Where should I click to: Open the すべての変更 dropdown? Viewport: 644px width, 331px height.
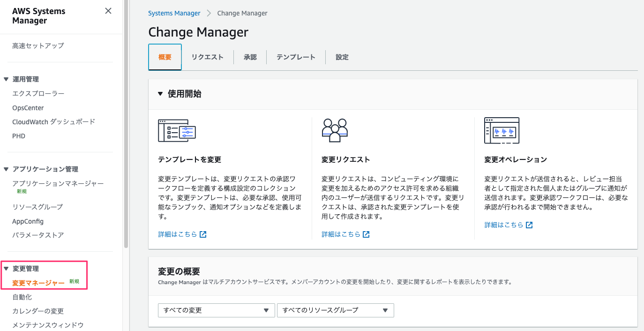point(216,310)
